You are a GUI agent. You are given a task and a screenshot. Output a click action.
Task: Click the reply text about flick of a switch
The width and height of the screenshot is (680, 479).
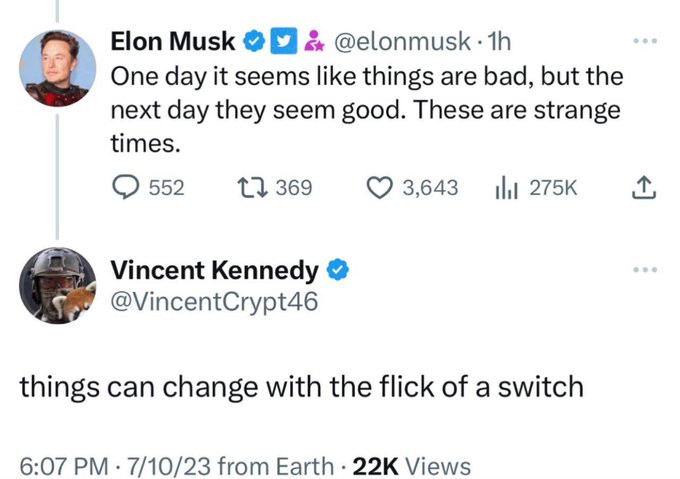pos(301,385)
